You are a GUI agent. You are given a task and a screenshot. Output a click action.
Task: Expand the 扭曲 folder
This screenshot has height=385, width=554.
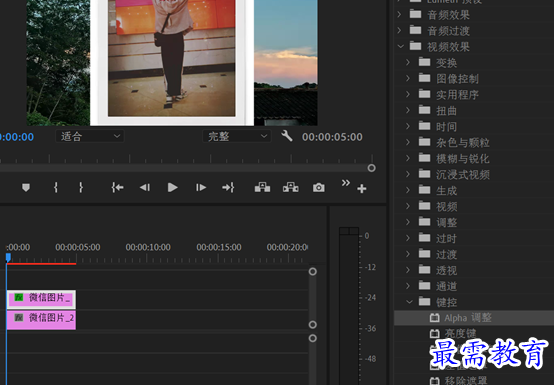coord(408,110)
